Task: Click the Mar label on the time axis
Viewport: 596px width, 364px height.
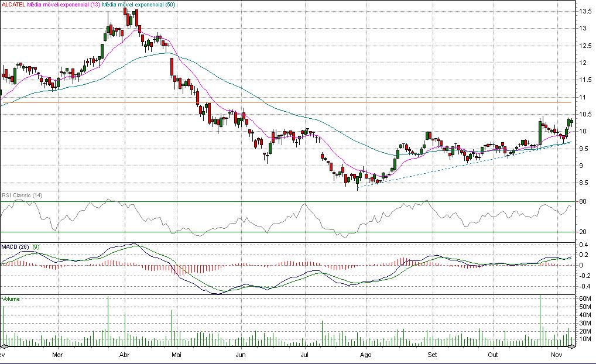Action: coord(57,355)
